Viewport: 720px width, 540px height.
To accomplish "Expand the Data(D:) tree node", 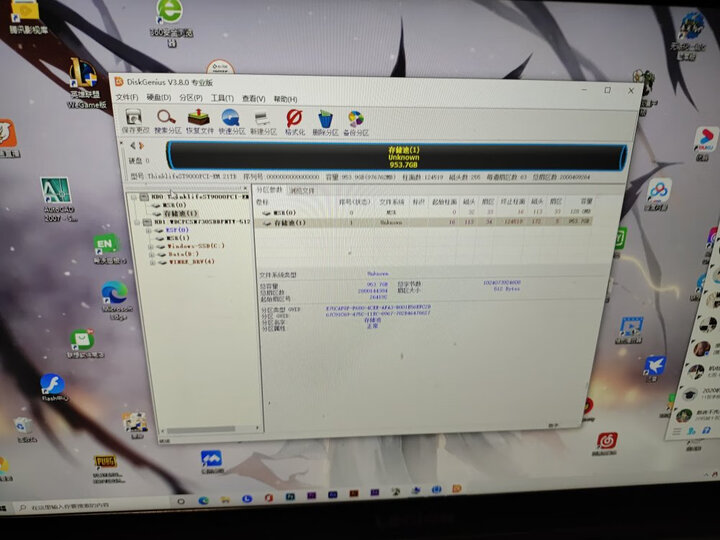I will [151, 254].
